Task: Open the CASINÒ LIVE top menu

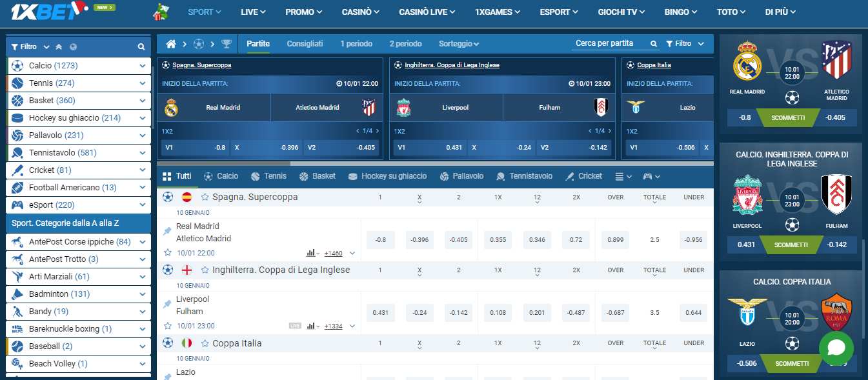Action: (427, 12)
